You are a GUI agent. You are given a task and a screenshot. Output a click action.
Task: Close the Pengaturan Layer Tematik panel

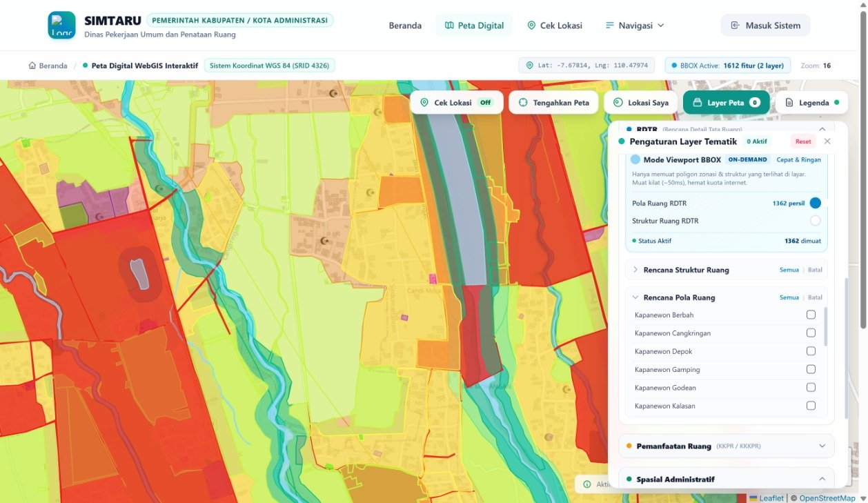(x=827, y=141)
